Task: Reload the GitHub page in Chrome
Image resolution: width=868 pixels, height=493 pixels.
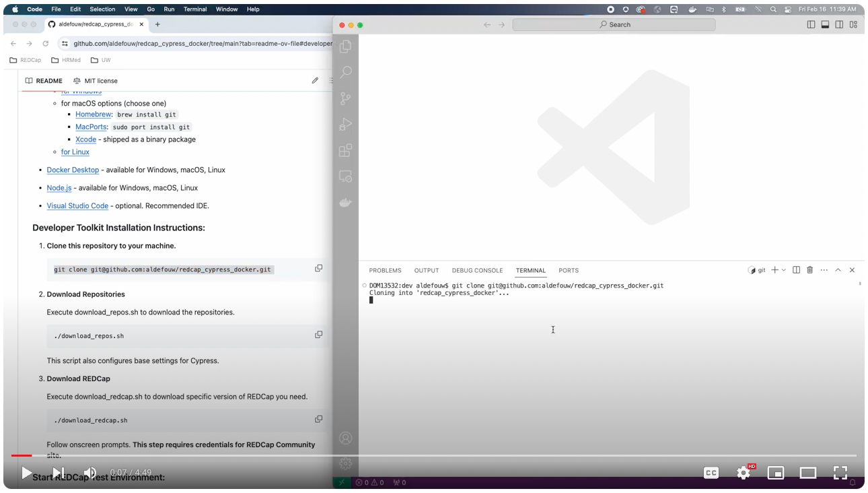Action: [x=45, y=43]
